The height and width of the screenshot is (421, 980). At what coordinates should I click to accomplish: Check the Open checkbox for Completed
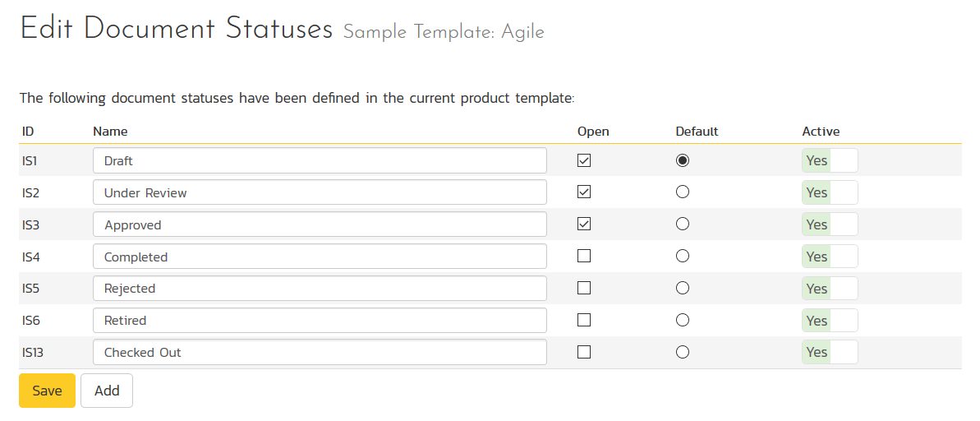(x=584, y=257)
